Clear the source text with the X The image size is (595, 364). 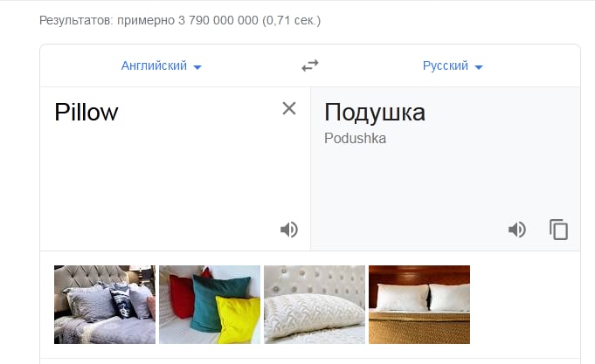pos(289,108)
